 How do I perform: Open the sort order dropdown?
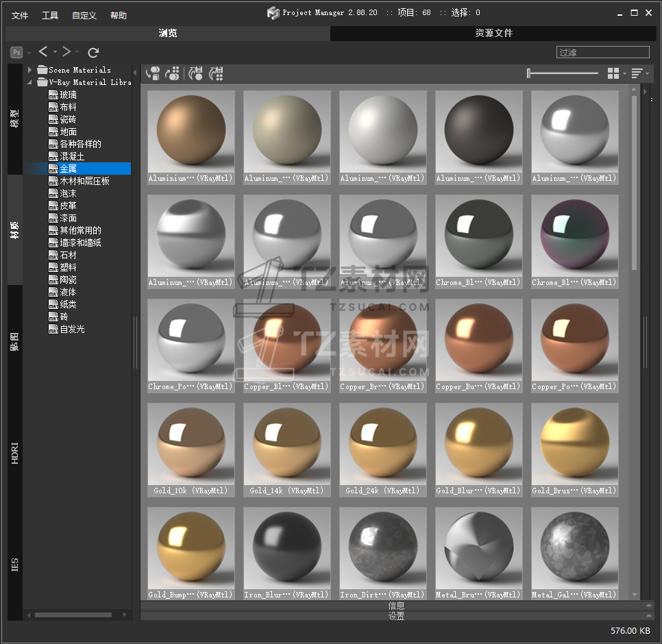(x=639, y=73)
